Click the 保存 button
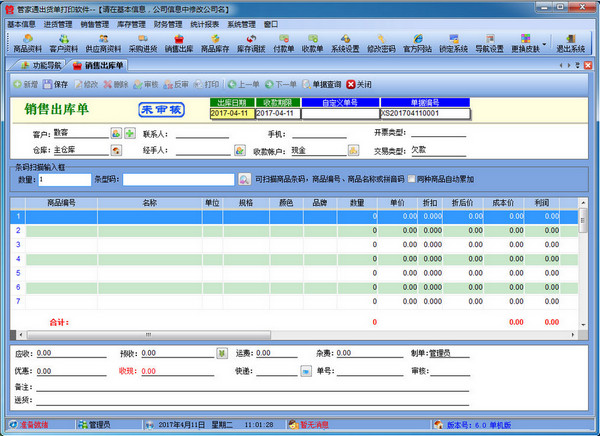The width and height of the screenshot is (600, 436). click(x=56, y=84)
